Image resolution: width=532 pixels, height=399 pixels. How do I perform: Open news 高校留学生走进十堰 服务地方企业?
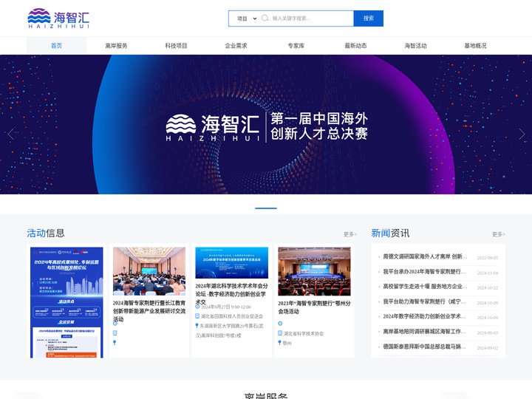coord(425,287)
